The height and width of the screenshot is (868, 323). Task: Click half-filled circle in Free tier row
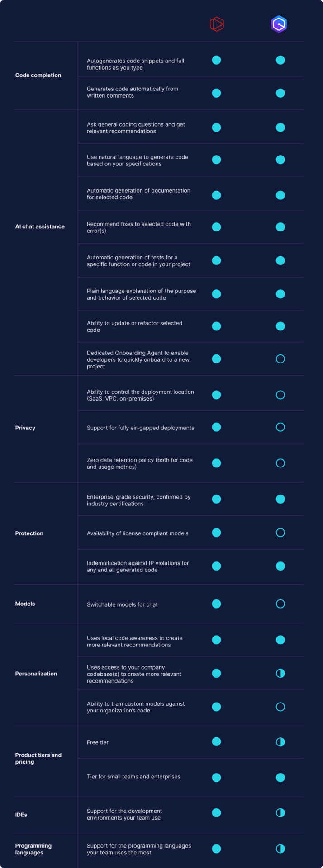280,742
